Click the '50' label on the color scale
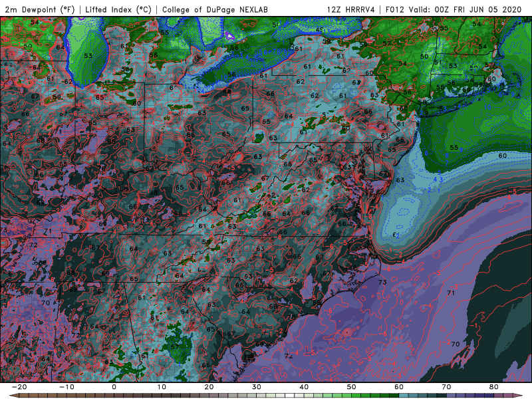532x399 pixels. (x=352, y=387)
